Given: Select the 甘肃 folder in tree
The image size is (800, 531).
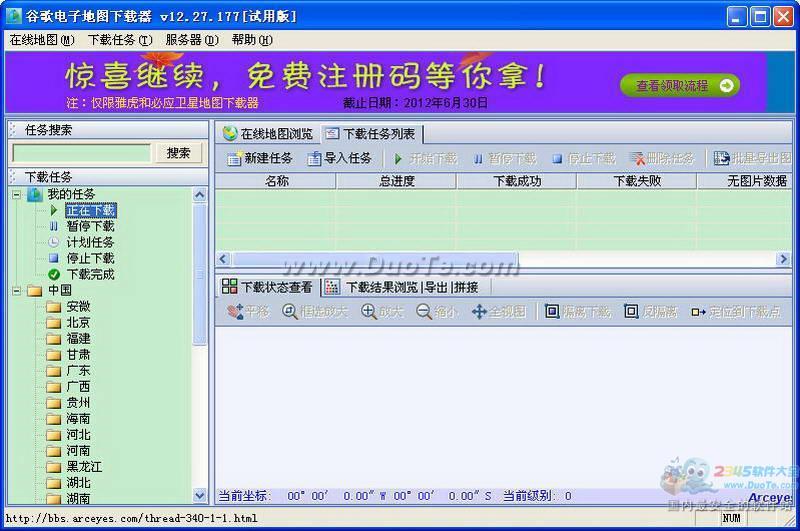Looking at the screenshot, I should [x=78, y=355].
